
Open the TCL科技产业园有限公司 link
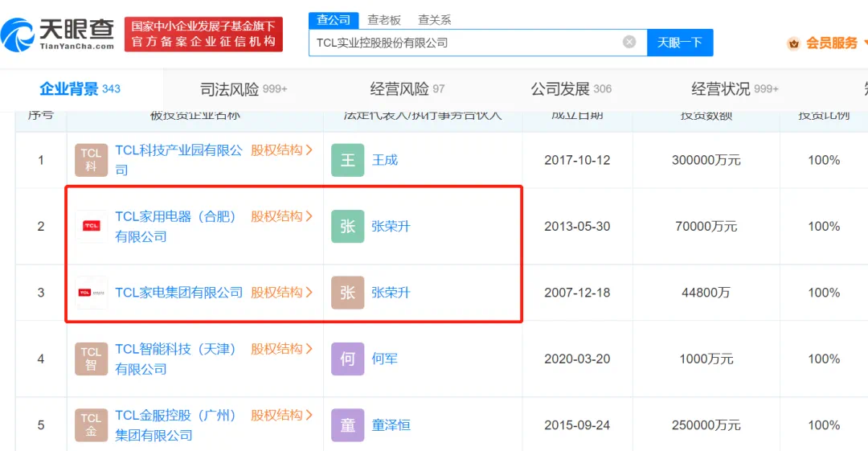178,160
